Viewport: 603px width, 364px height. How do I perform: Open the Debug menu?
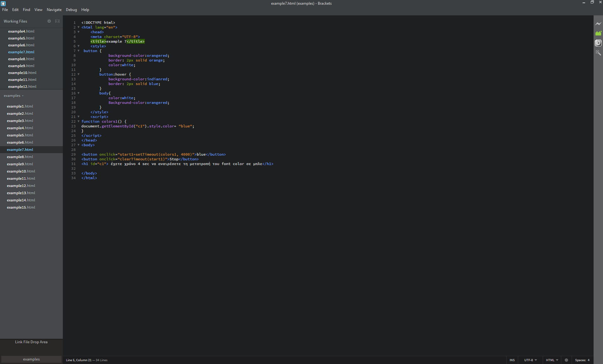(x=71, y=9)
